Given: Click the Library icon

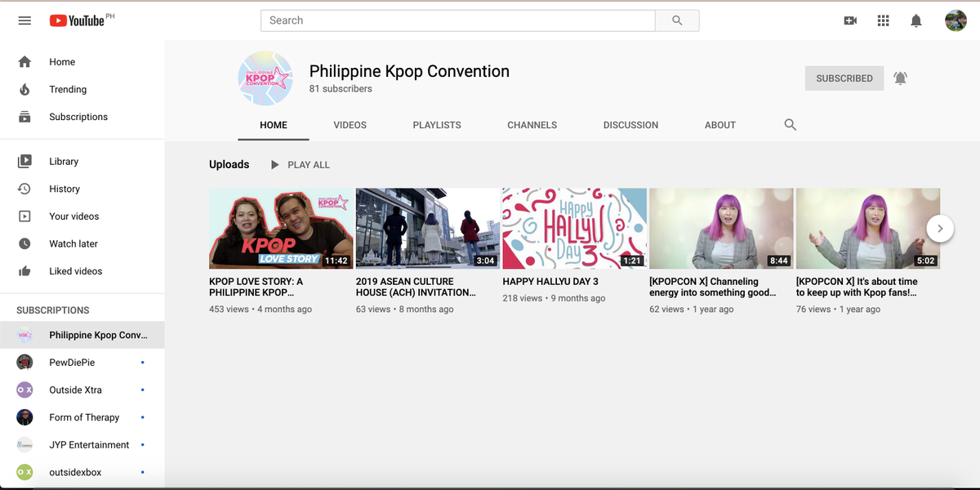Looking at the screenshot, I should 24,162.
